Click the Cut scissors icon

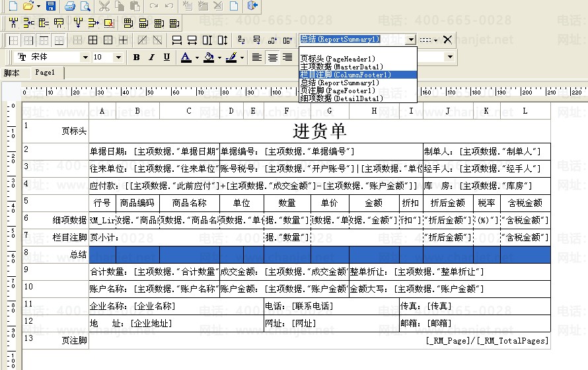click(x=104, y=7)
